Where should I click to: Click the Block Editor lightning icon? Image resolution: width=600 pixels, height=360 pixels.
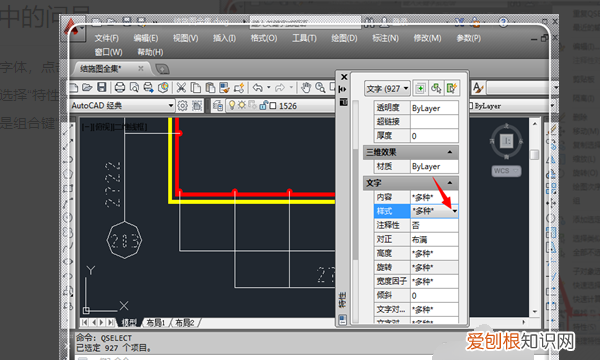(239, 88)
